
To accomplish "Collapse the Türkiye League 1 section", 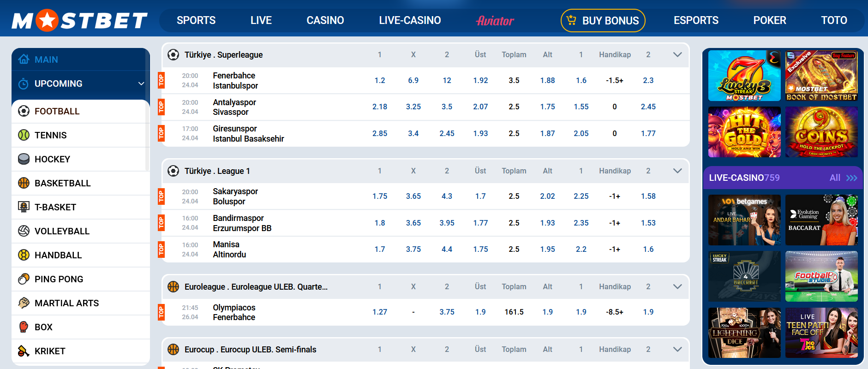I will pos(677,171).
